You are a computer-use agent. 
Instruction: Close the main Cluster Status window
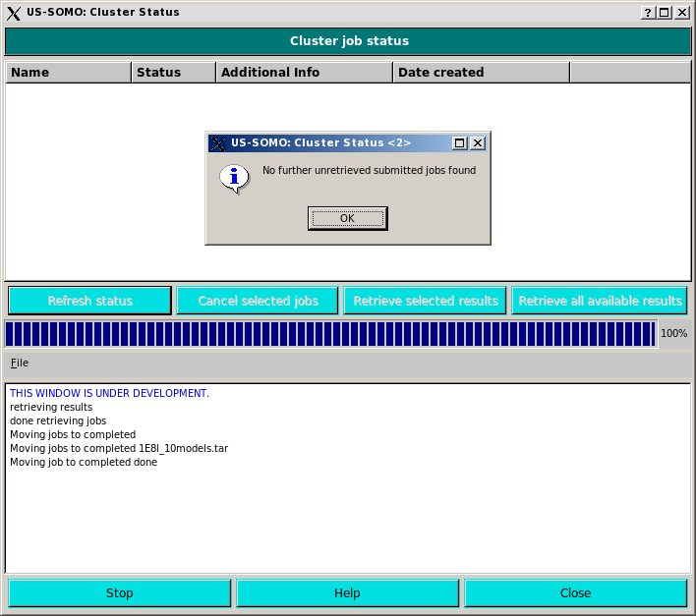pyautogui.click(x=681, y=13)
